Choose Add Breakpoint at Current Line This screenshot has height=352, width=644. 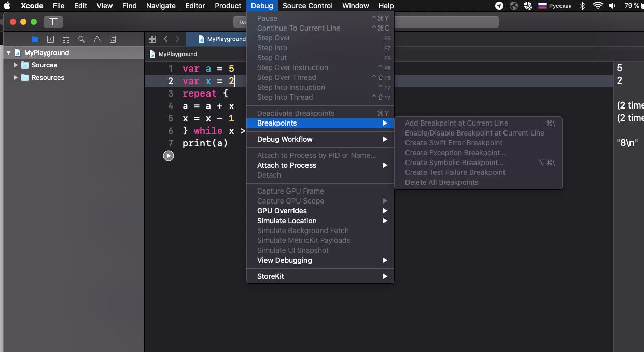[478, 123]
